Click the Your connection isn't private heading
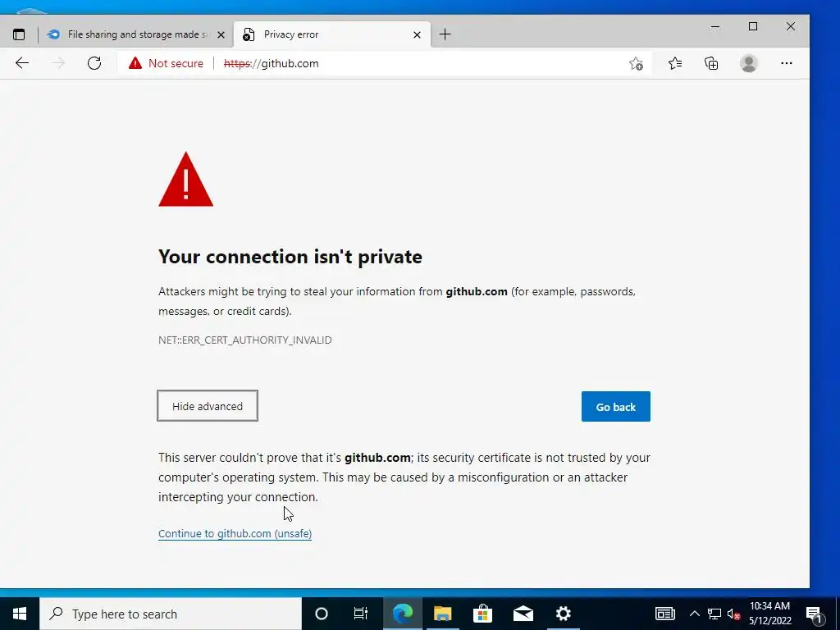 coord(290,257)
